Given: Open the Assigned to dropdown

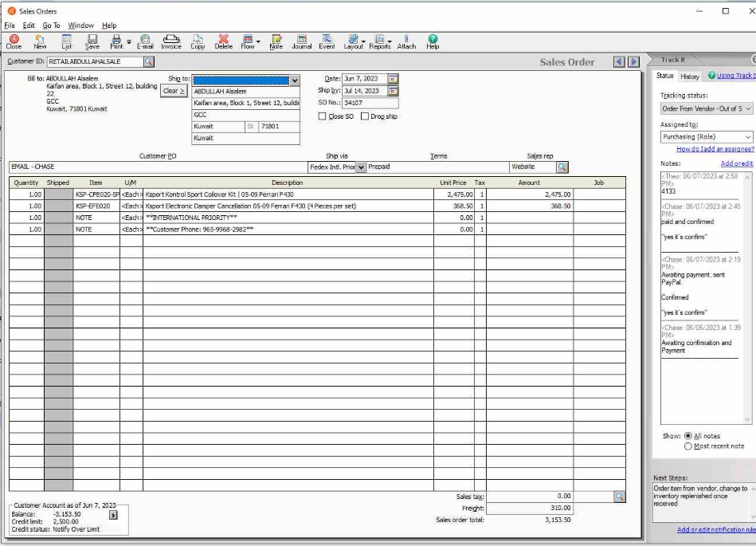Looking at the screenshot, I should tap(706, 137).
